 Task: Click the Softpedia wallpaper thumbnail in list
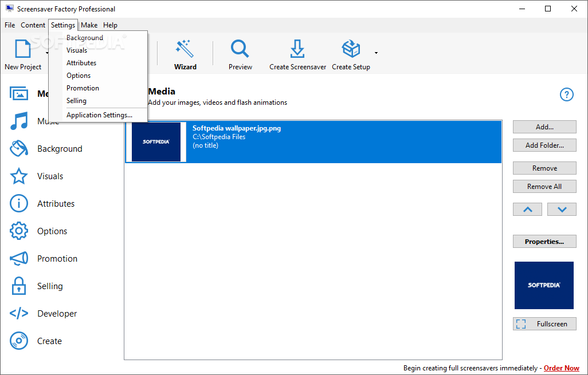[x=156, y=141]
